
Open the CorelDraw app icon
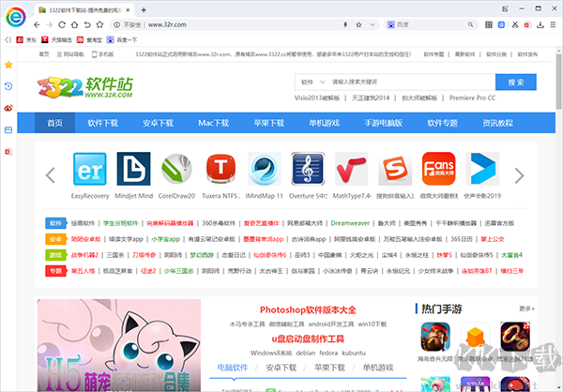177,169
